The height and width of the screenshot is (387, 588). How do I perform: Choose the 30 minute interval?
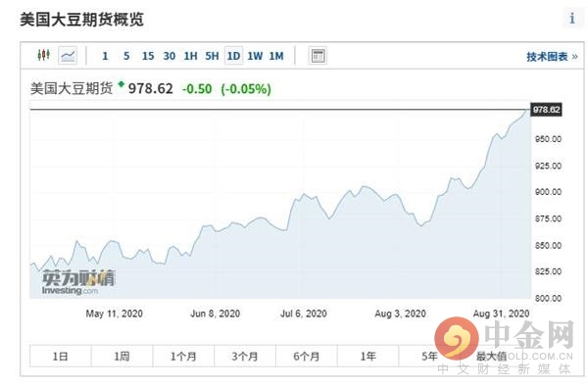pos(170,56)
